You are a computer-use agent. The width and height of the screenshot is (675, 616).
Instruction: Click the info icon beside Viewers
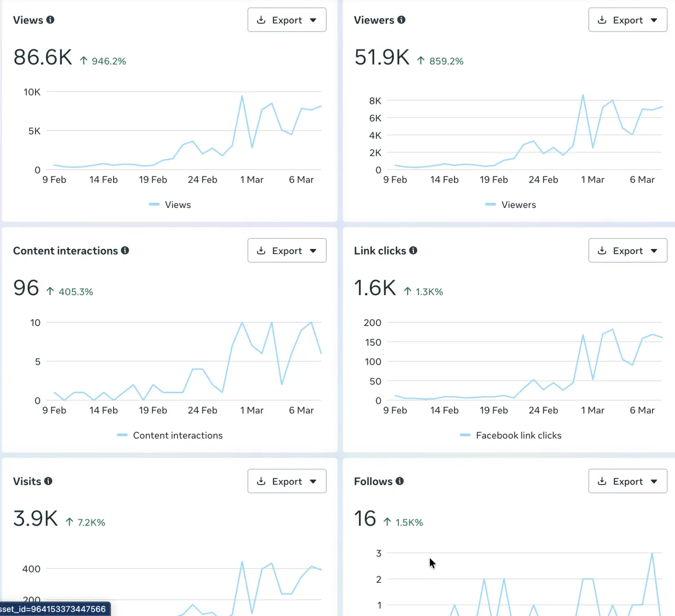(402, 20)
